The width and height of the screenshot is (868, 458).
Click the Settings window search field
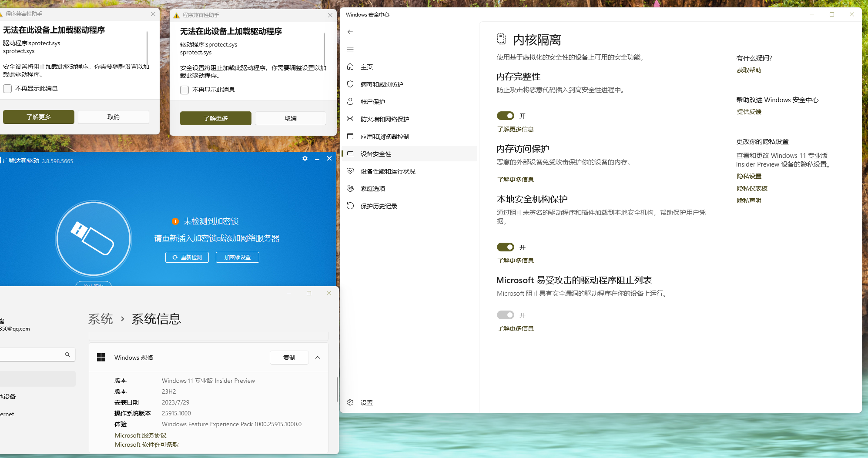click(x=37, y=354)
